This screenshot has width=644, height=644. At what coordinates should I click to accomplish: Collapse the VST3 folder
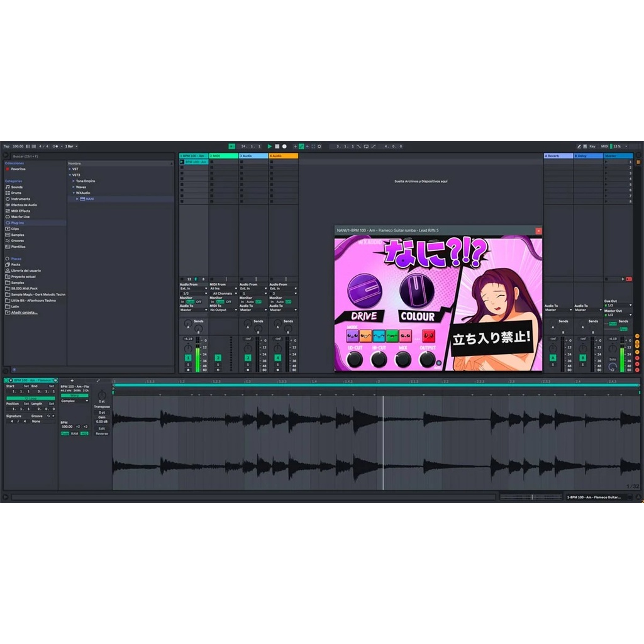[x=70, y=175]
